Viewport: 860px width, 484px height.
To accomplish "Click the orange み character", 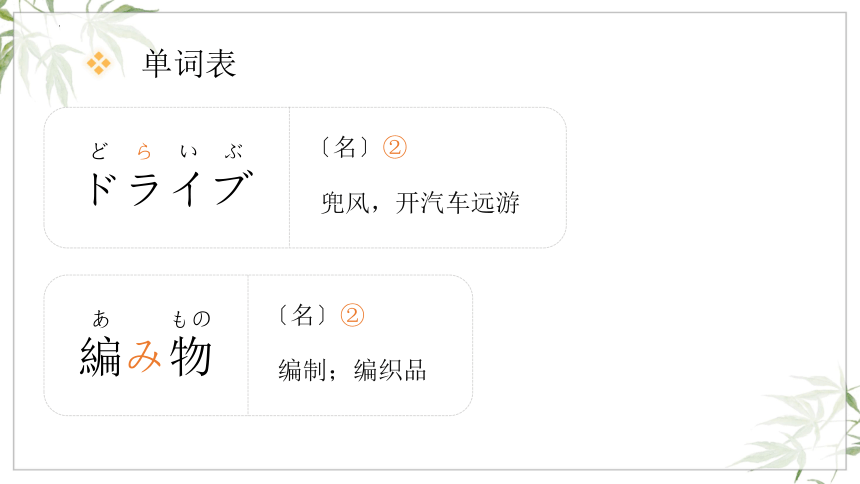I will pos(145,357).
